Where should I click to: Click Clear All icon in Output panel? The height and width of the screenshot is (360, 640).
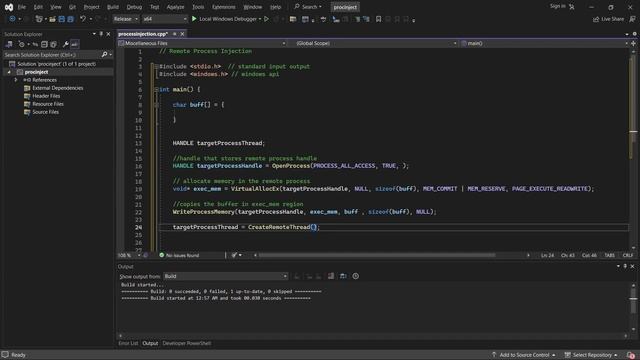click(x=331, y=276)
